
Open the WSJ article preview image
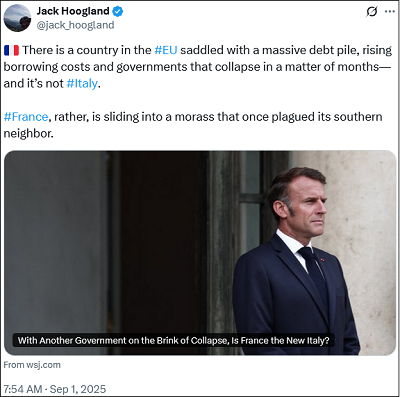(200, 253)
